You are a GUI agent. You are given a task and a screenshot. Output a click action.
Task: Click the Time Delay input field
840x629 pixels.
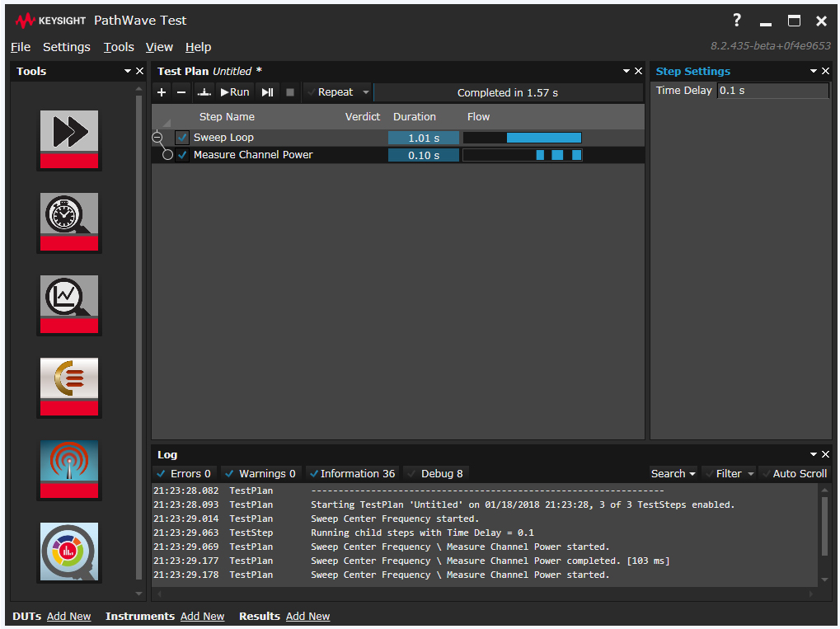pos(772,91)
